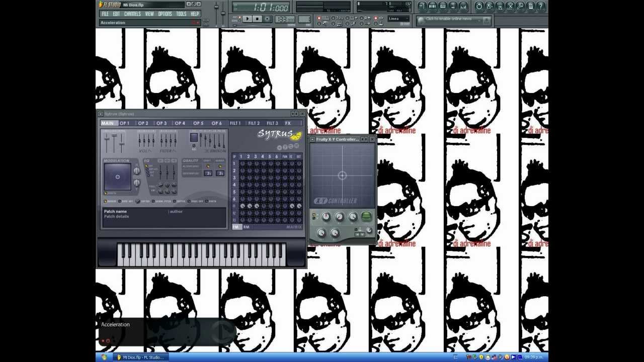Click the question mark help toolbar icon
Viewport: 644px width, 362px height.
tap(541, 7)
